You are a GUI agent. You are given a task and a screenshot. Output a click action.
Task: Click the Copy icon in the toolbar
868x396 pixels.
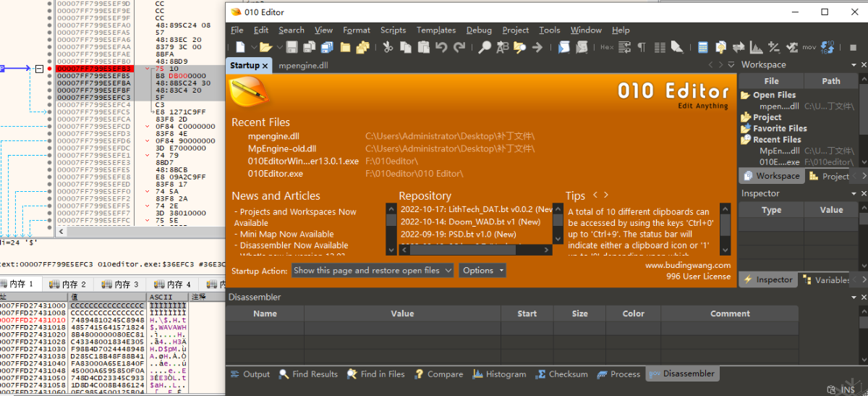[x=406, y=47]
